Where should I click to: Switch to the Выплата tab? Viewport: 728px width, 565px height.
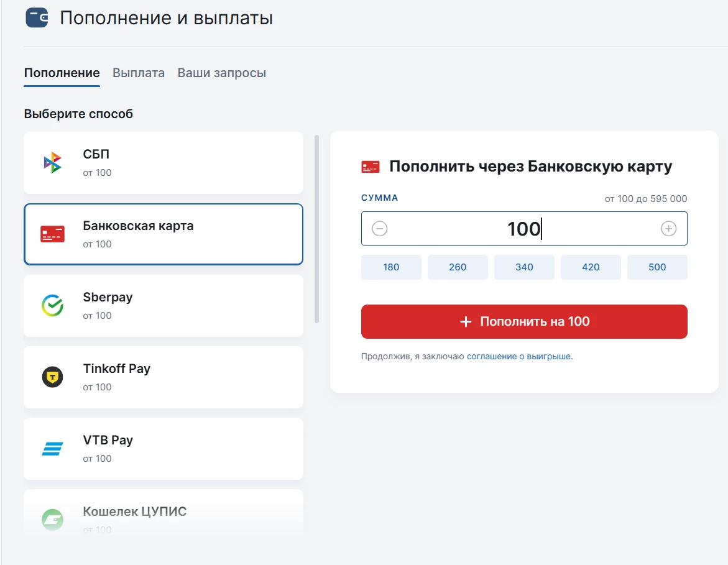[139, 73]
